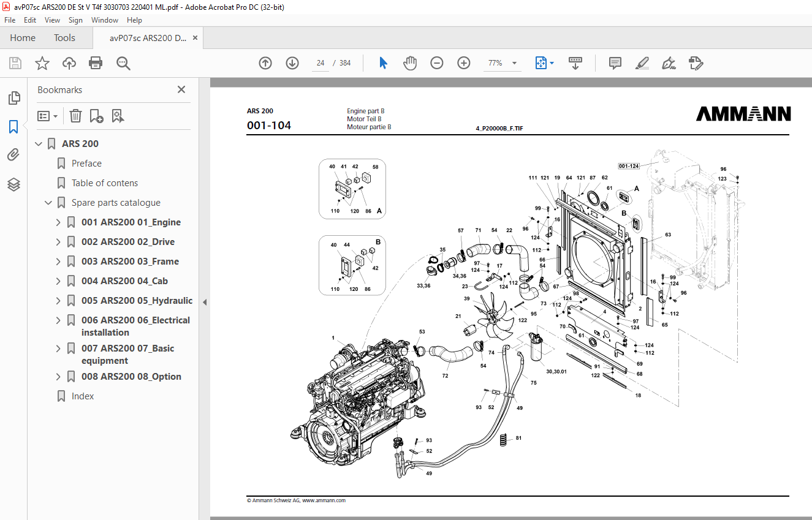
Task: Select the 004 ARS200 04_Cab bookmark
Action: (124, 281)
